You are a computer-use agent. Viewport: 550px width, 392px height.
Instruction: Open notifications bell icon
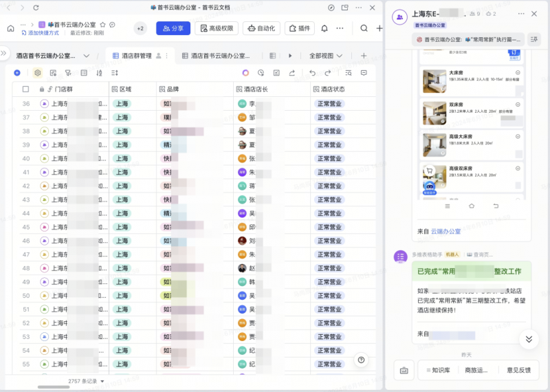pyautogui.click(x=324, y=28)
